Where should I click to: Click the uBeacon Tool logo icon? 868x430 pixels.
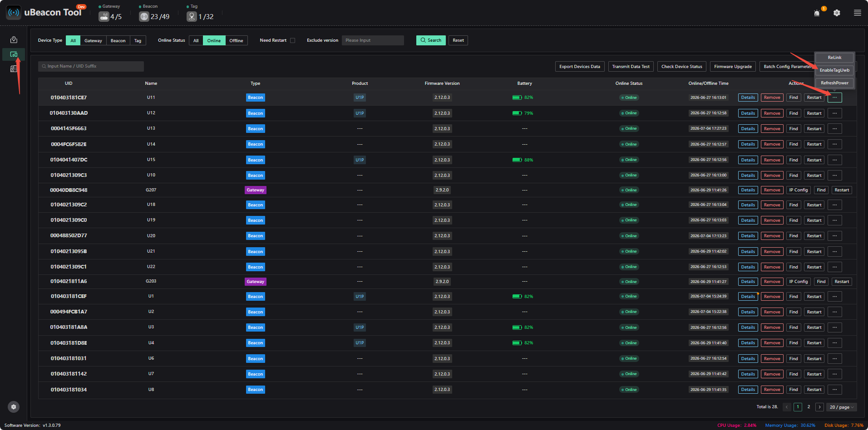pyautogui.click(x=14, y=13)
